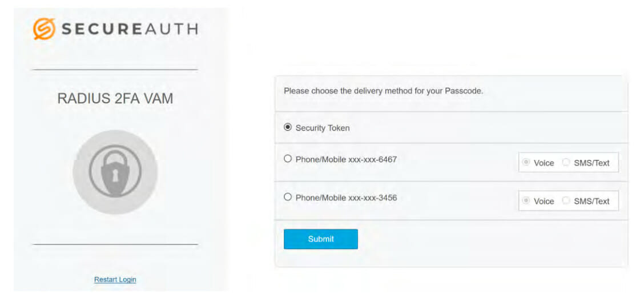Viewport: 644px width, 306px height.
Task: Click the SECUREAUTH wordmark text
Action: point(130,29)
